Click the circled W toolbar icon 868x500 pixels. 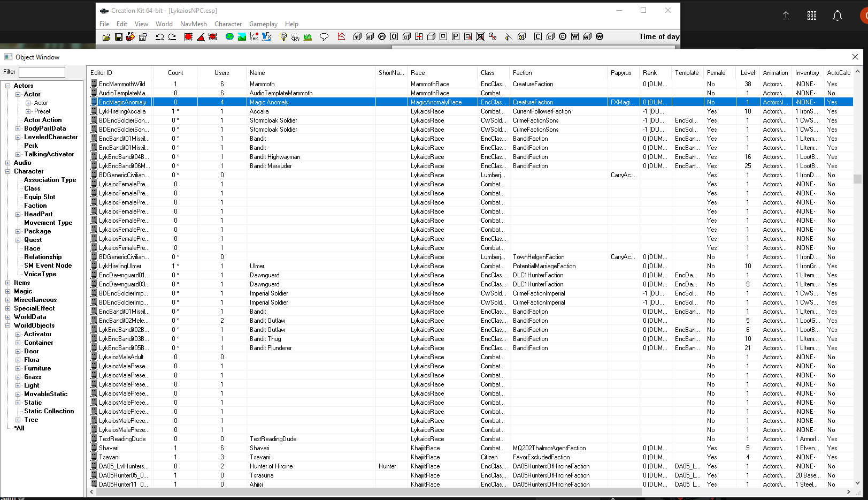[x=600, y=37]
